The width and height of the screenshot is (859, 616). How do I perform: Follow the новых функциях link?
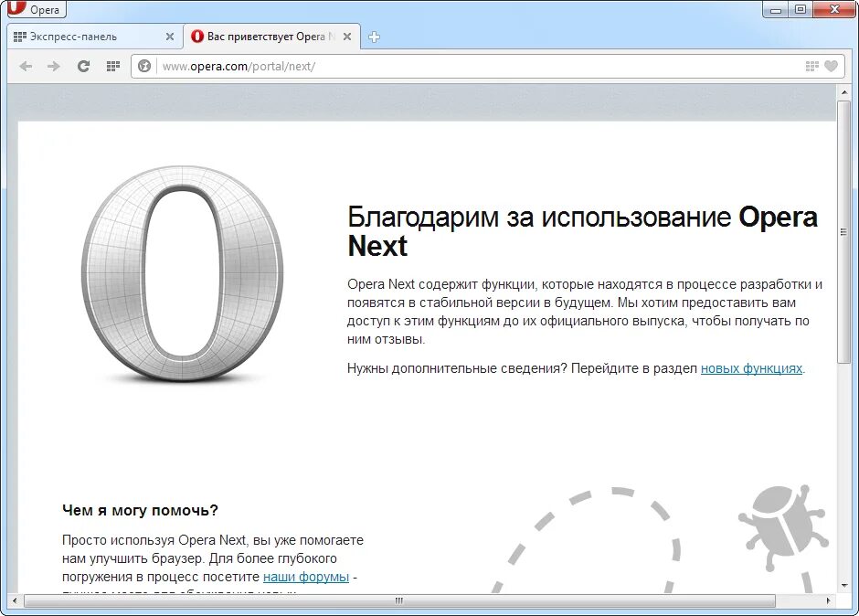(751, 368)
